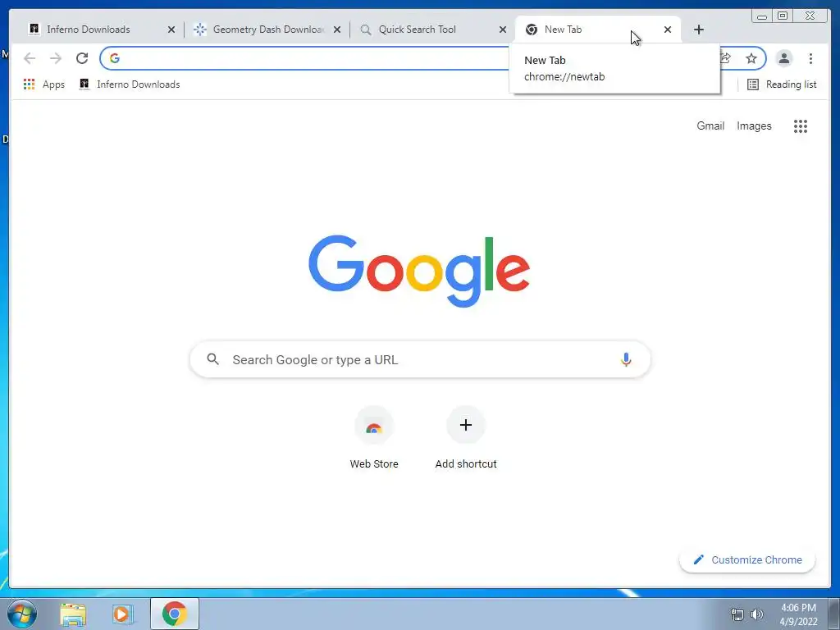Click the magnifier icon in search box

point(212,359)
